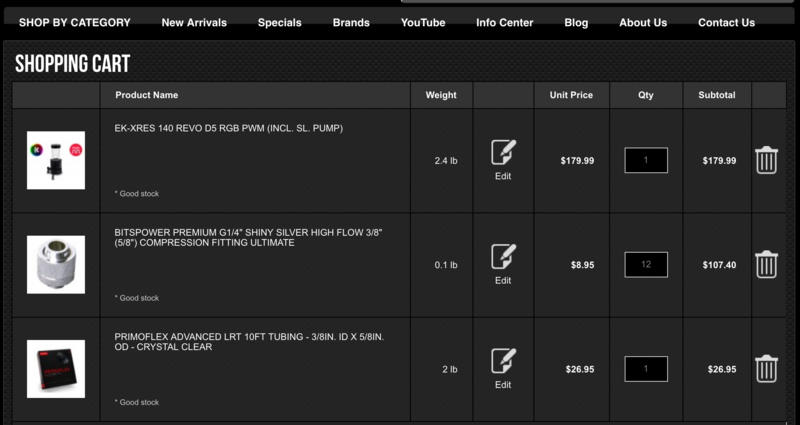Browse the Brands menu
The height and width of the screenshot is (425, 800).
click(351, 22)
